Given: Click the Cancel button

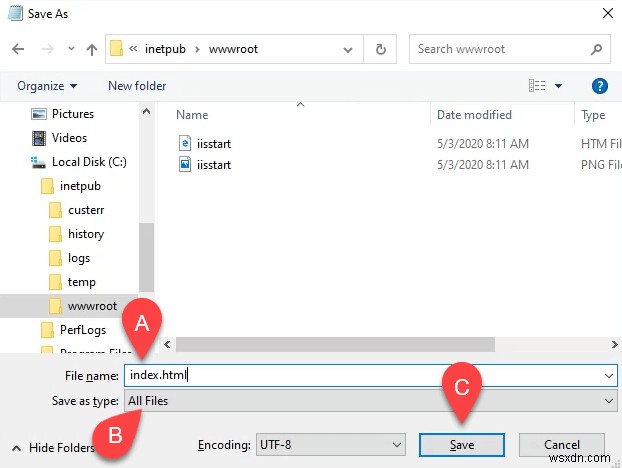Looking at the screenshot, I should 562,445.
